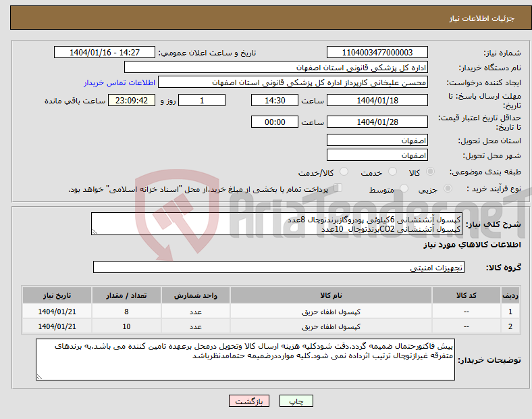
Task: Select the خدمت radio button
Action: (392, 172)
